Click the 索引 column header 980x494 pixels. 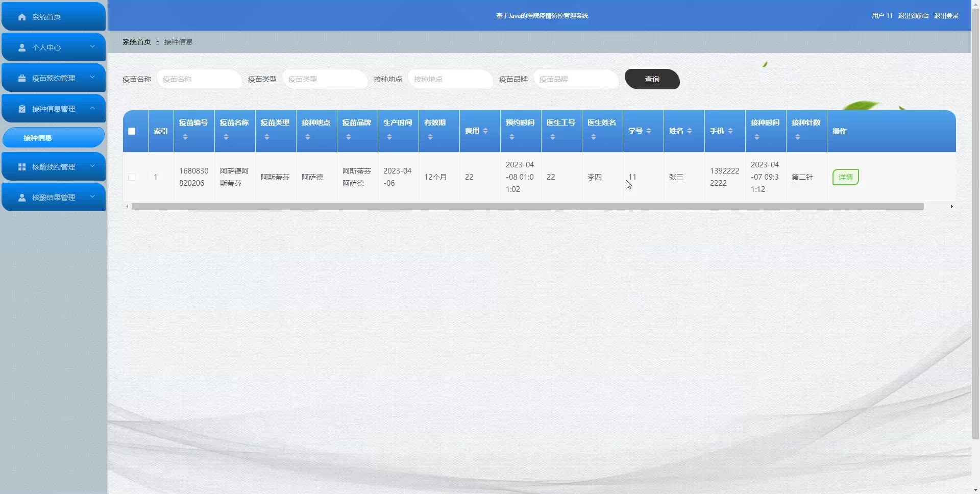pyautogui.click(x=161, y=131)
